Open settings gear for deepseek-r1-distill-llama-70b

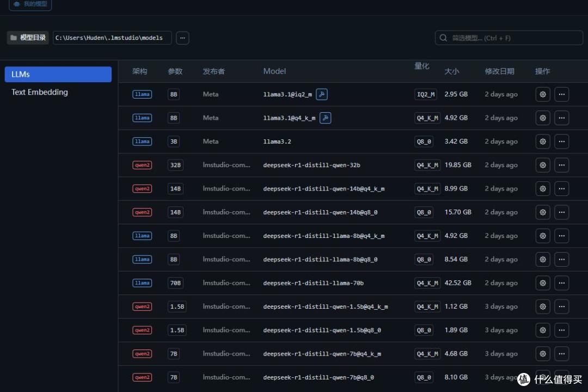tap(543, 283)
